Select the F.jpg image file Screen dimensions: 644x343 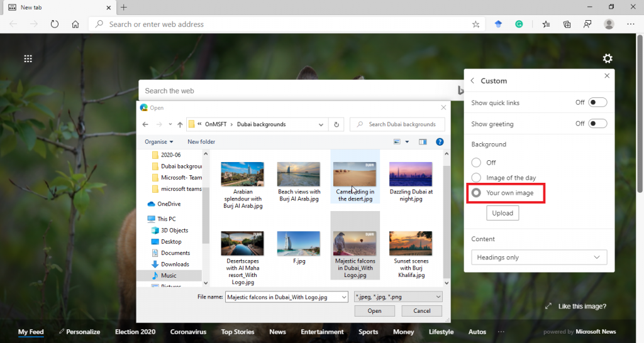click(x=299, y=248)
